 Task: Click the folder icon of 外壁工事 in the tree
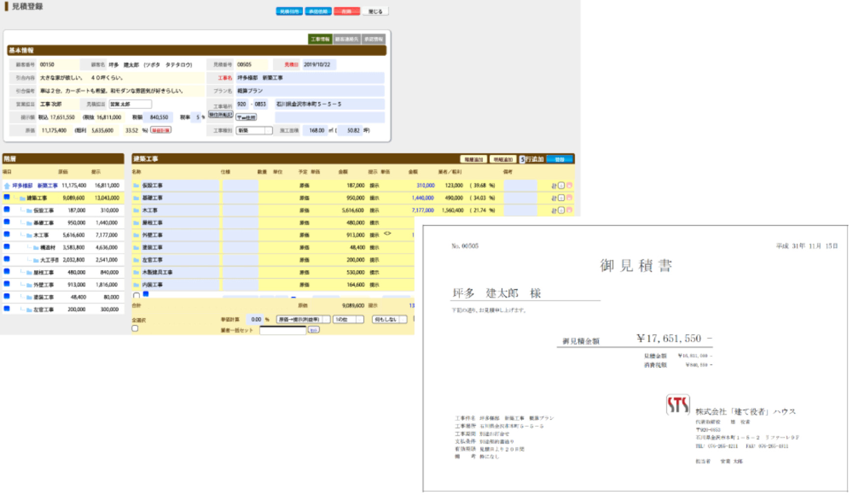click(29, 285)
